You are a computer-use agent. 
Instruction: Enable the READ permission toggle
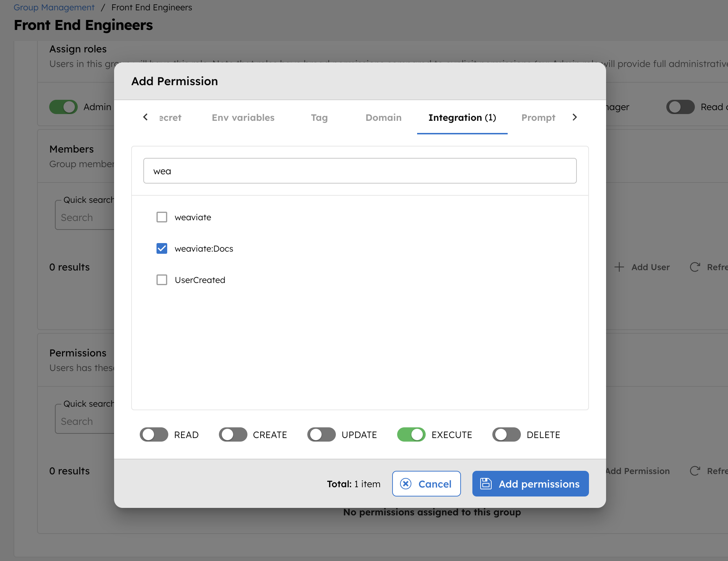155,435
